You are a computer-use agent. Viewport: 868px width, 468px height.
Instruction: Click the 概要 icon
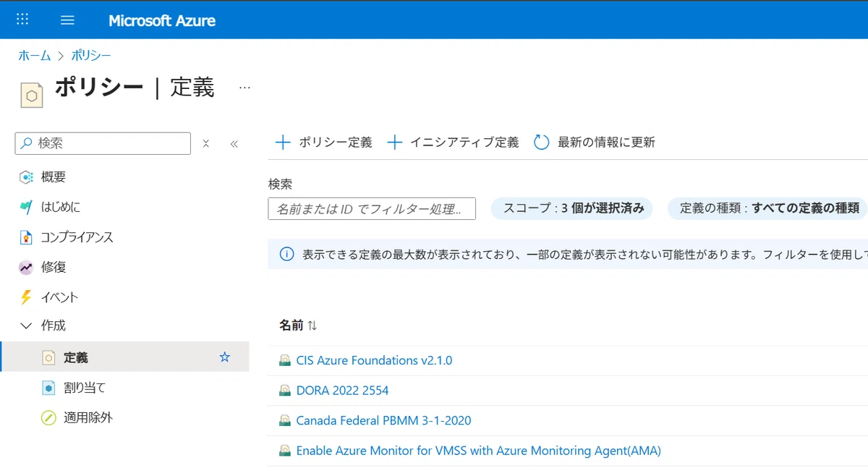26,177
